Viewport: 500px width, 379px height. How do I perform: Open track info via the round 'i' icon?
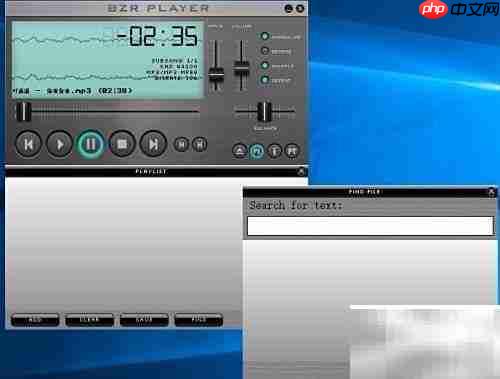click(274, 151)
